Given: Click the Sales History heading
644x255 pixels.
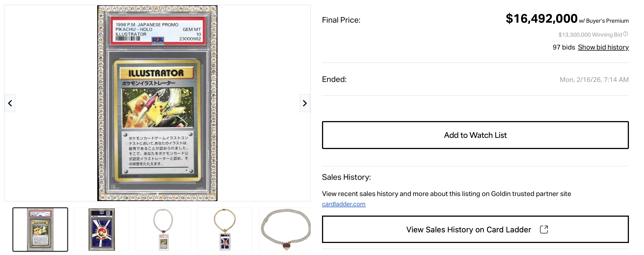Looking at the screenshot, I should pos(346,177).
